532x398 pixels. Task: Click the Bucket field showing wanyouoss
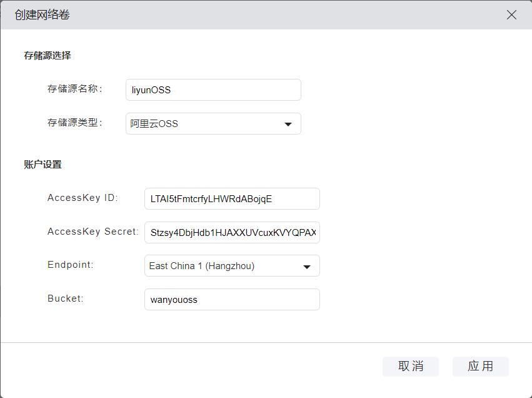tap(231, 299)
